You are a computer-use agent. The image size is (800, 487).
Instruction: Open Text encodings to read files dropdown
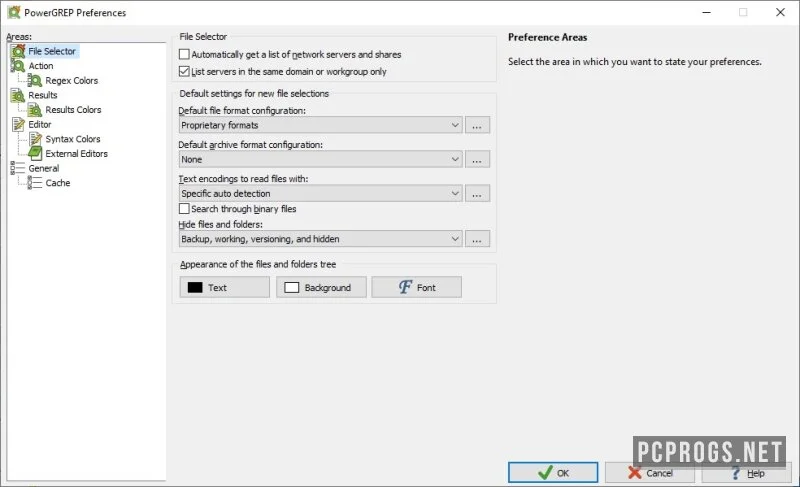(321, 193)
